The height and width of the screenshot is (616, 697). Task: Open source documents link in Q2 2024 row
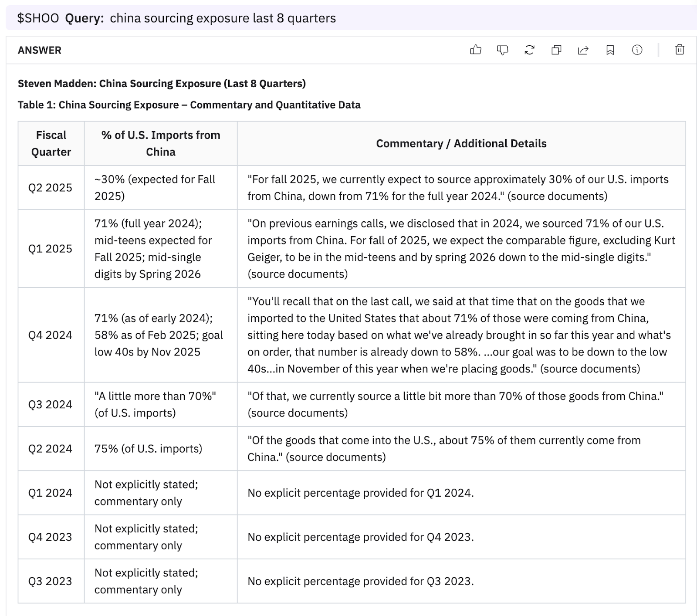coord(335,457)
